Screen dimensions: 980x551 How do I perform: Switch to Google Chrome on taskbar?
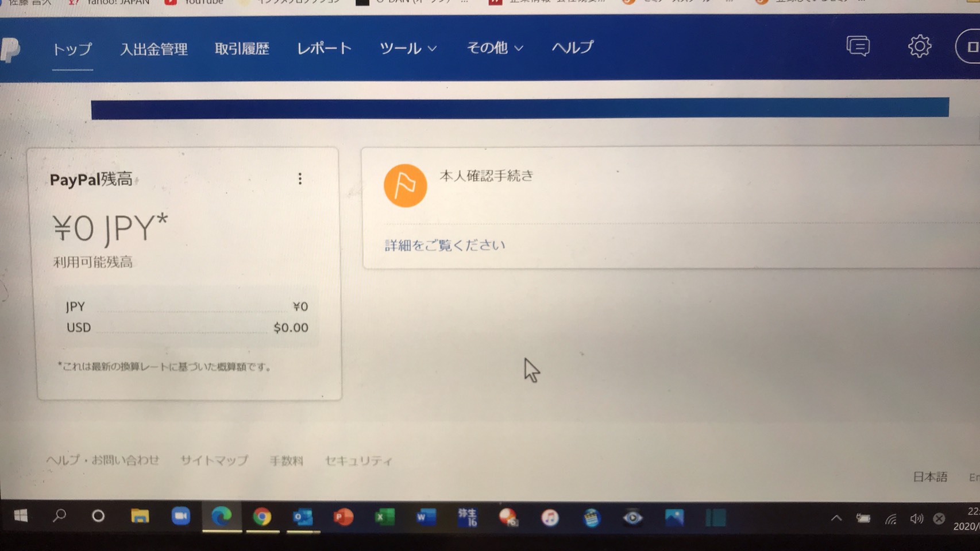tap(262, 518)
